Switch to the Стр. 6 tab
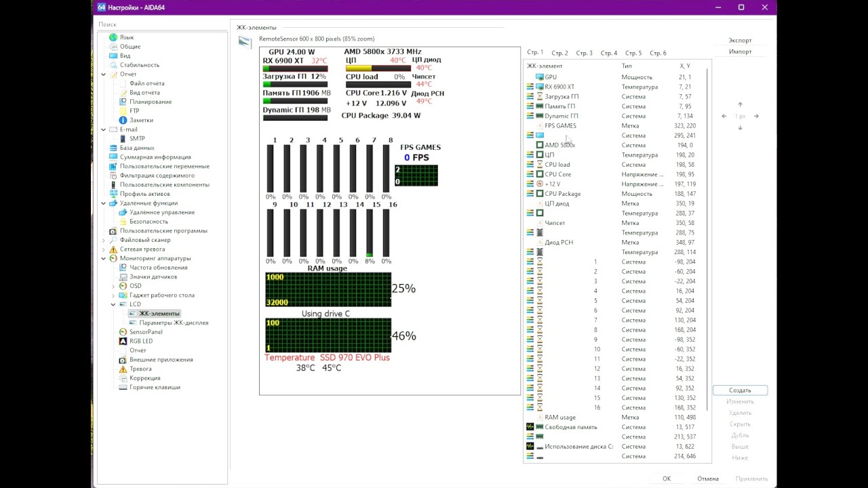 click(658, 53)
